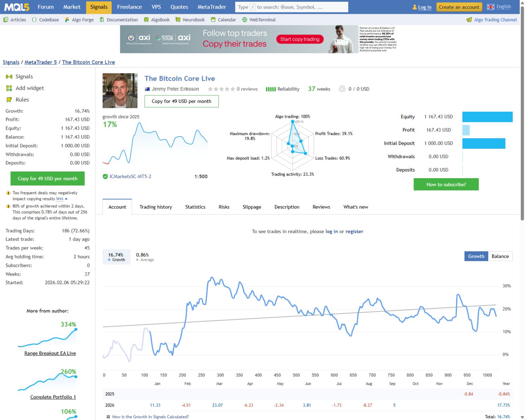Switch chart to Growth view

point(476,256)
